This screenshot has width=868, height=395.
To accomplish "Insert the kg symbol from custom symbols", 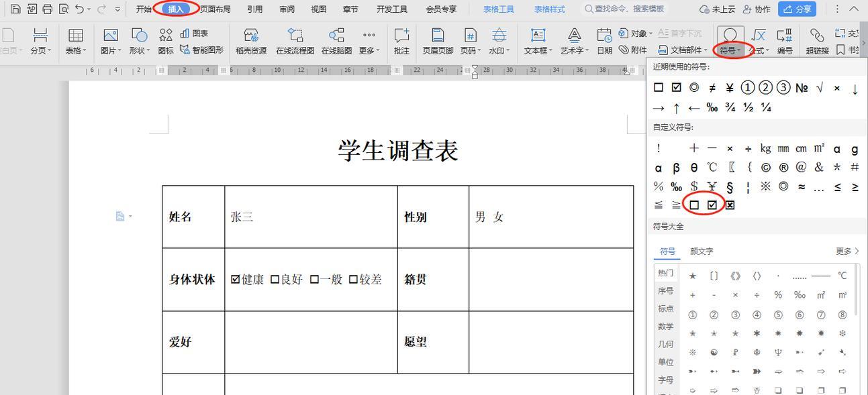I will 766,149.
